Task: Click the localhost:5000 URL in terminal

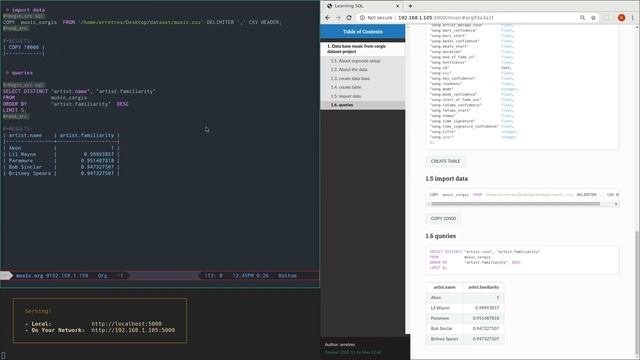Action: (x=127, y=324)
